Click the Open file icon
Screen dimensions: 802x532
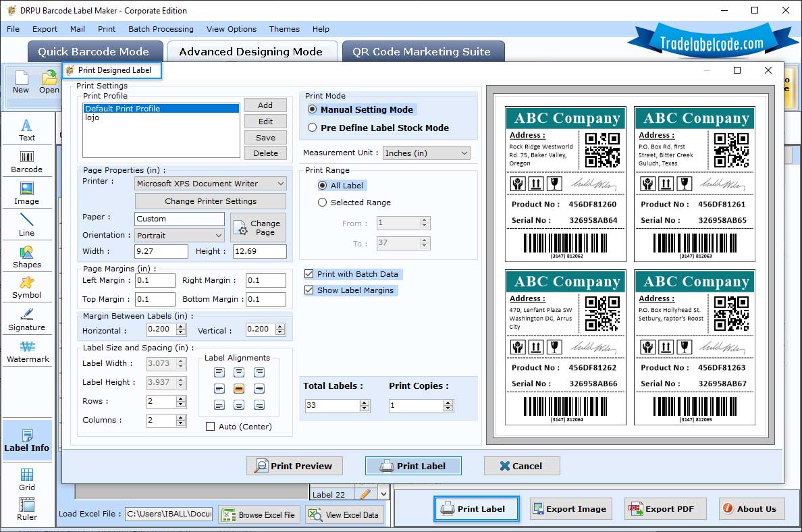(49, 82)
